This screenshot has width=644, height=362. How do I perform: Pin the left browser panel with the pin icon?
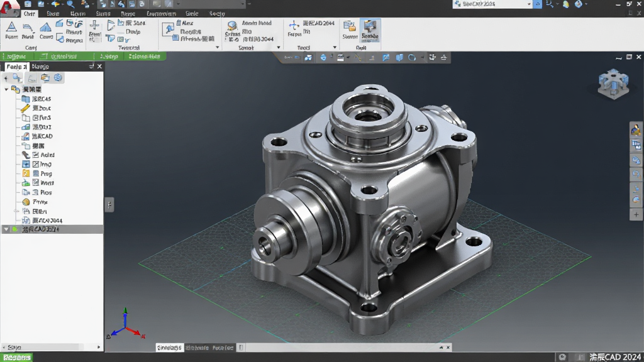[x=91, y=66]
